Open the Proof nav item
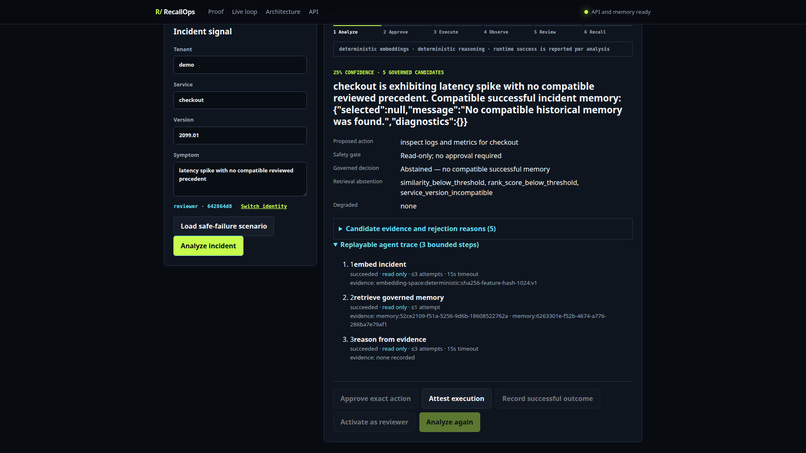The image size is (806, 453). (216, 12)
